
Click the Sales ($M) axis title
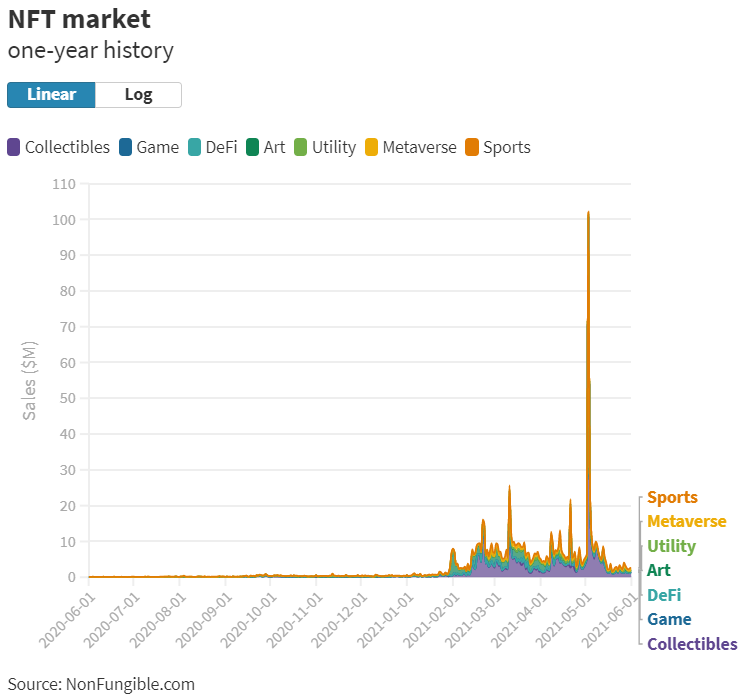[30, 381]
